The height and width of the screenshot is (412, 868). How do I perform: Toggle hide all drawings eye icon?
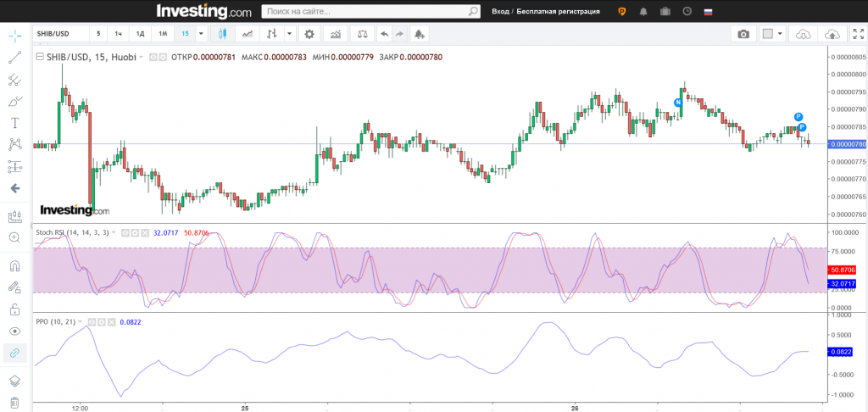point(14,331)
